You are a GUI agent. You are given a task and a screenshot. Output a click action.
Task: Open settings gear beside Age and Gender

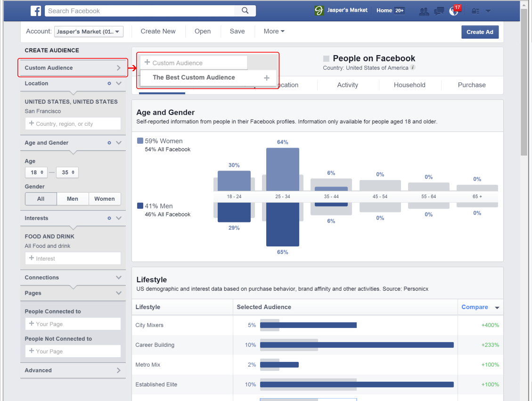109,142
